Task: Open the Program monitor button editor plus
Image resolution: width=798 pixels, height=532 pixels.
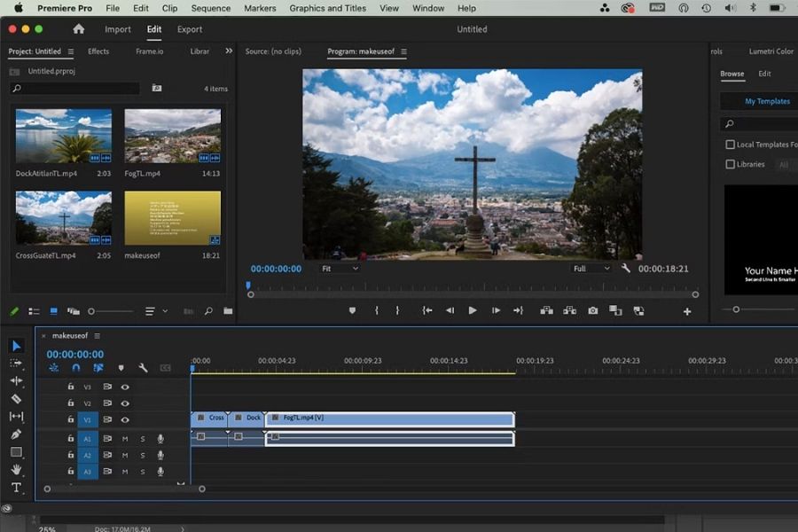Action: click(x=687, y=311)
